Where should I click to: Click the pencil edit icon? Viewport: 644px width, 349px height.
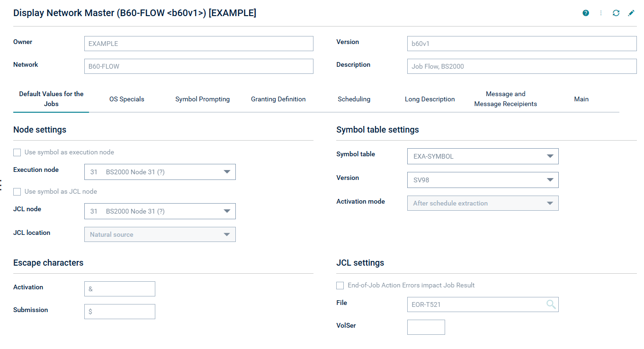click(631, 13)
